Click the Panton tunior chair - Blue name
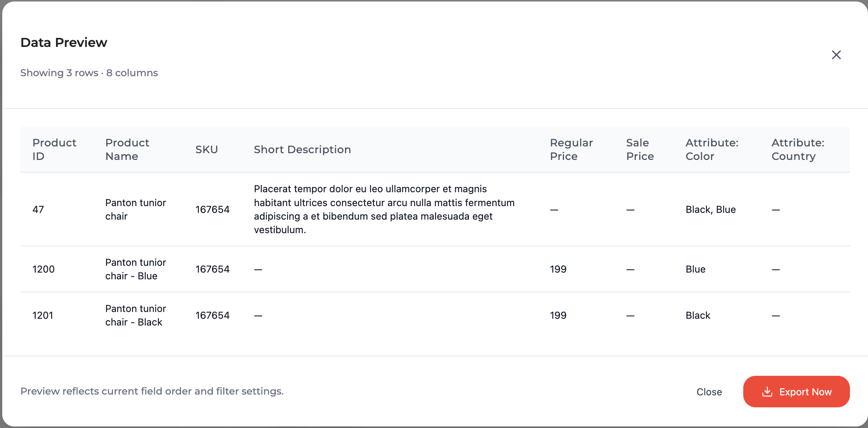Image resolution: width=868 pixels, height=428 pixels. 135,269
